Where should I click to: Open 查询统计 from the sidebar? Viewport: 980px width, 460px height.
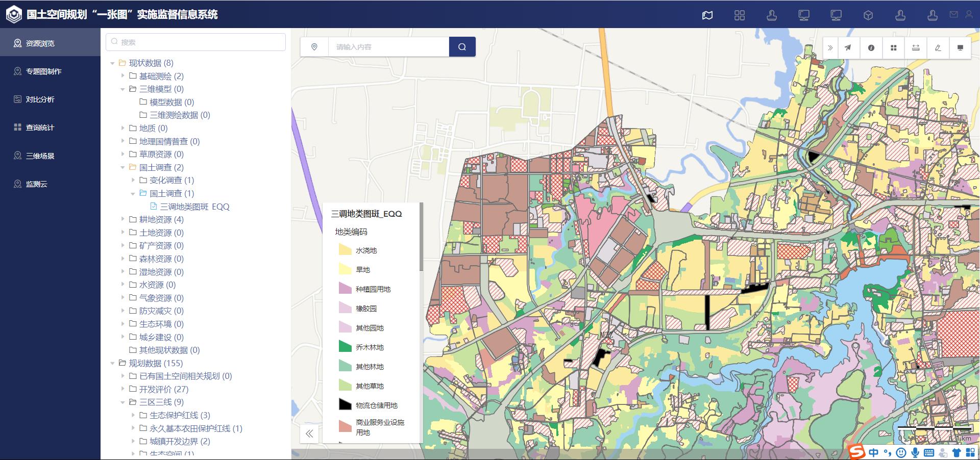tap(40, 127)
